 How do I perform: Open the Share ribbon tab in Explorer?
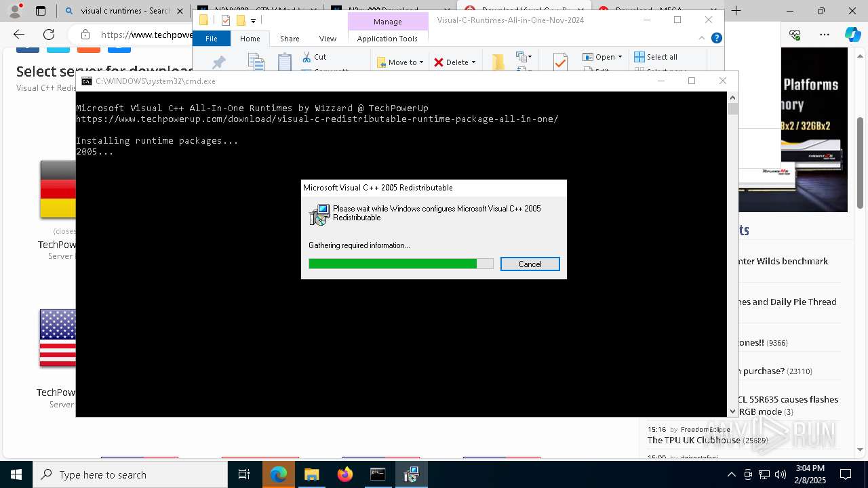290,39
